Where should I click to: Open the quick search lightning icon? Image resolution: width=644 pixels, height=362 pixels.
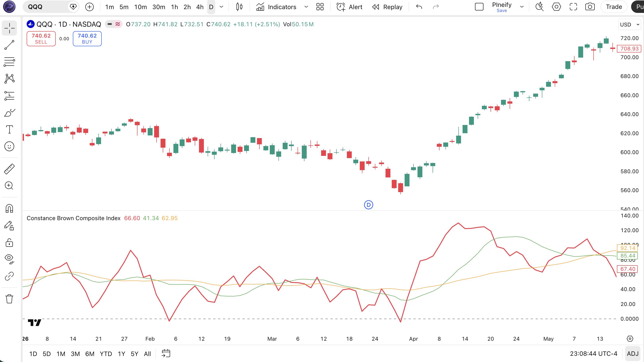tap(539, 7)
